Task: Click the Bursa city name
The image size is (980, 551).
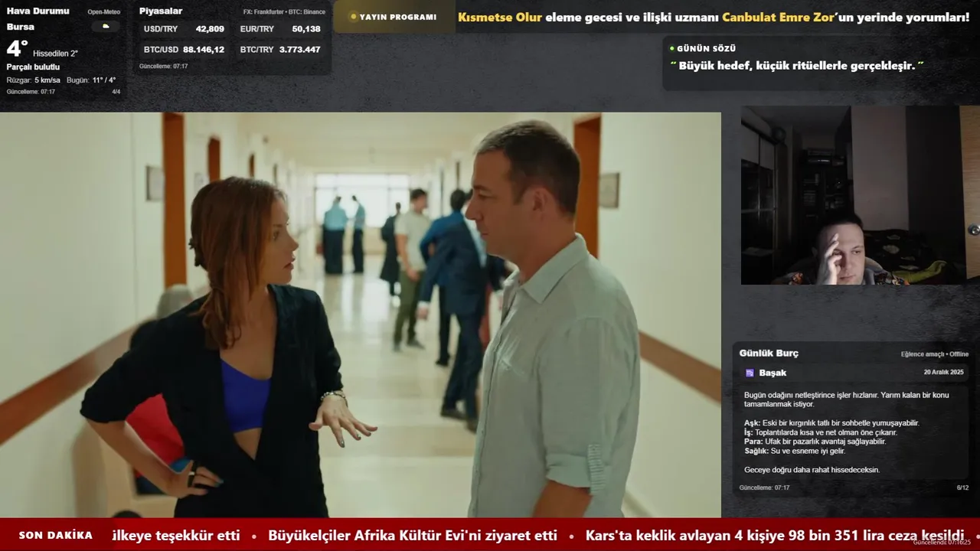Action: [21, 27]
